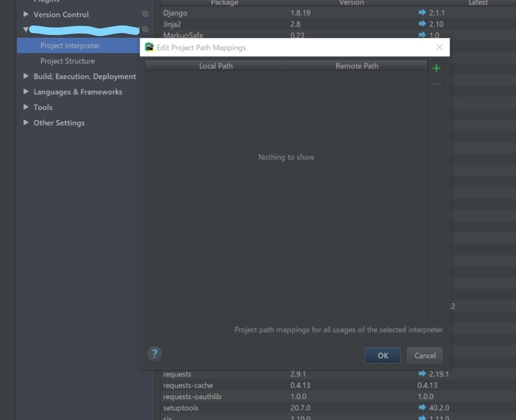
Task: Upgrade requests to version 2.19.1
Action: tap(422, 374)
